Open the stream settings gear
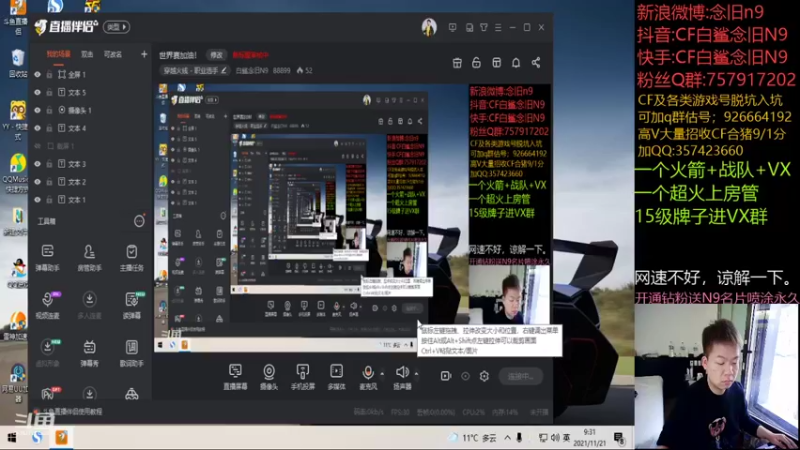The height and width of the screenshot is (450, 800). click(x=484, y=376)
